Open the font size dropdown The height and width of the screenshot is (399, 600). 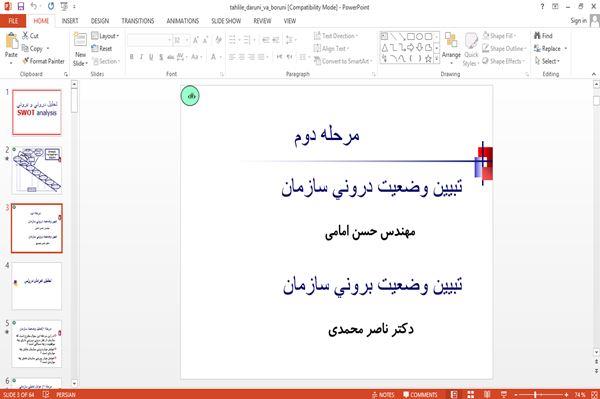[187, 40]
